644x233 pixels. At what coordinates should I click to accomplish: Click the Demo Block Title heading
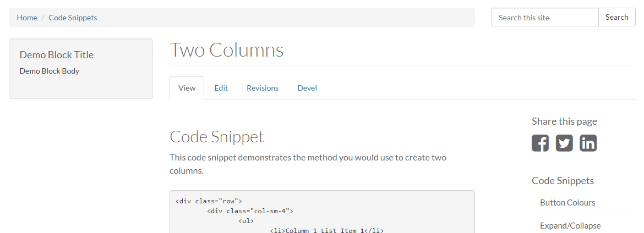[x=57, y=55]
